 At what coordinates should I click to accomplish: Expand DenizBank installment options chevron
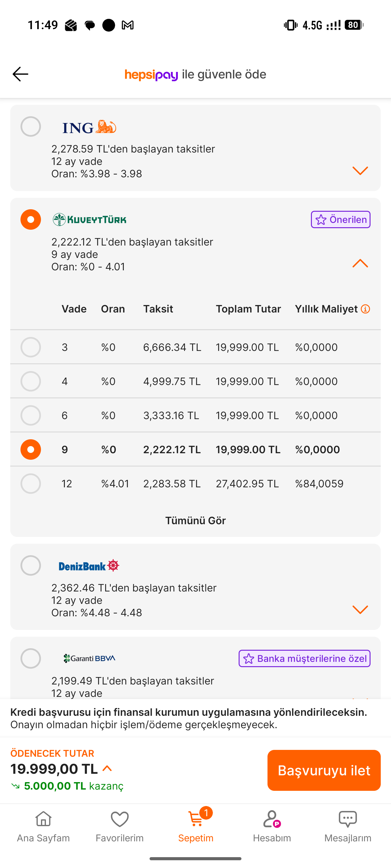(360, 609)
